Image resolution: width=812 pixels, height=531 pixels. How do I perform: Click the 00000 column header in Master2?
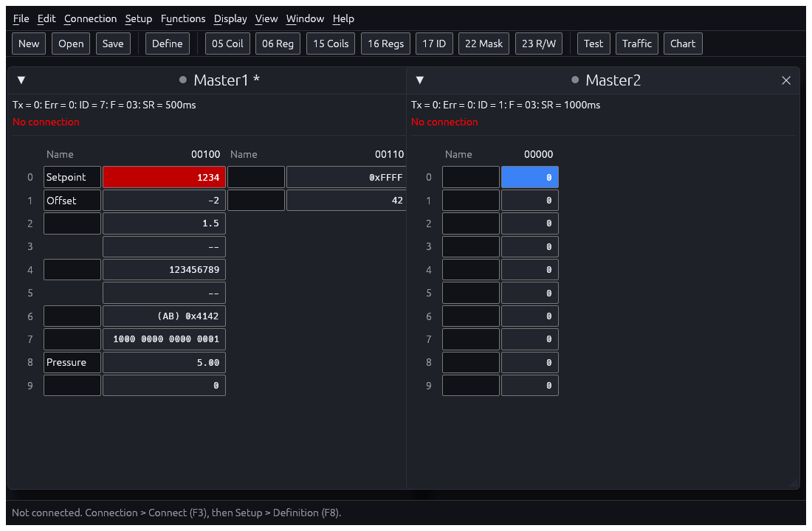click(539, 154)
